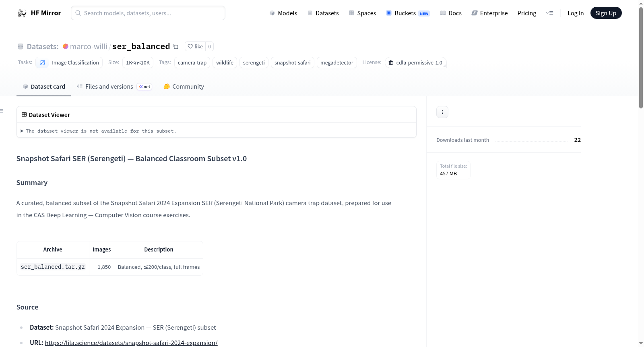Click the Community emoji icon
The image size is (644, 347).
[167, 86]
